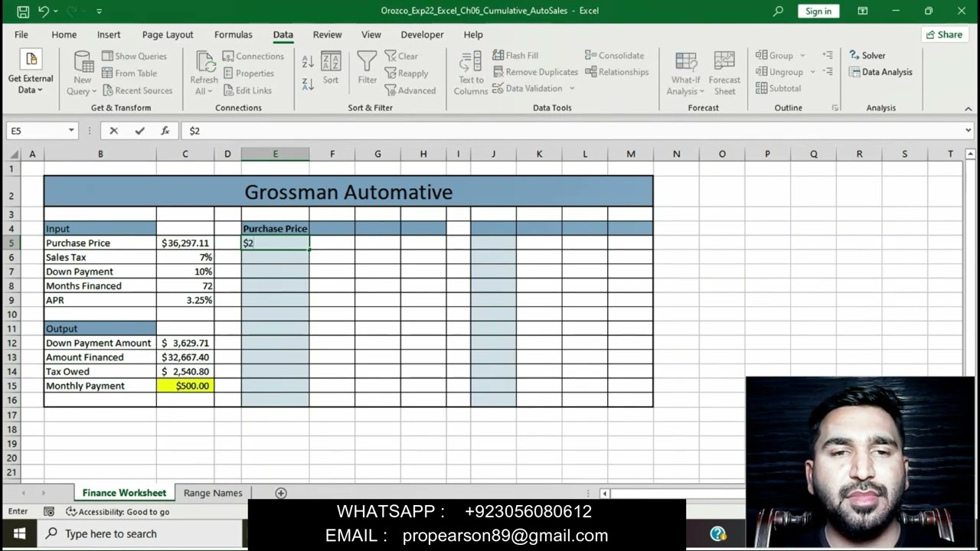The image size is (980, 551).
Task: Switch to Formulas tab
Action: (x=234, y=34)
